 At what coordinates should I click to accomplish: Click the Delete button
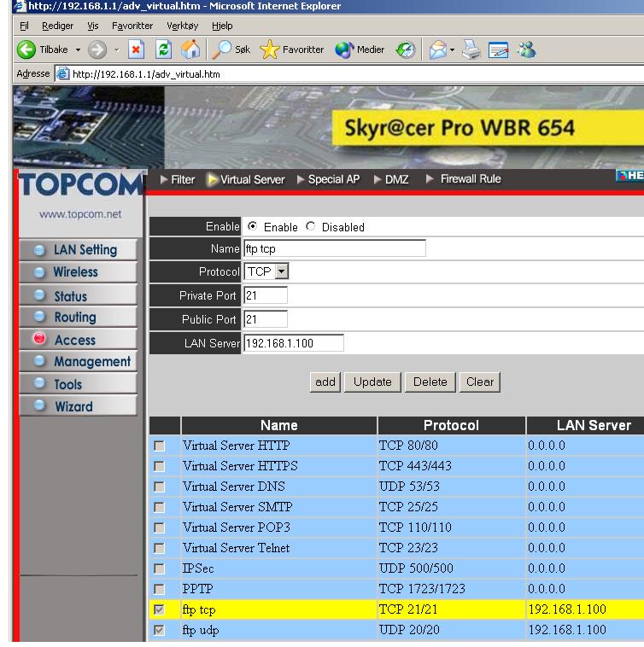[x=430, y=382]
